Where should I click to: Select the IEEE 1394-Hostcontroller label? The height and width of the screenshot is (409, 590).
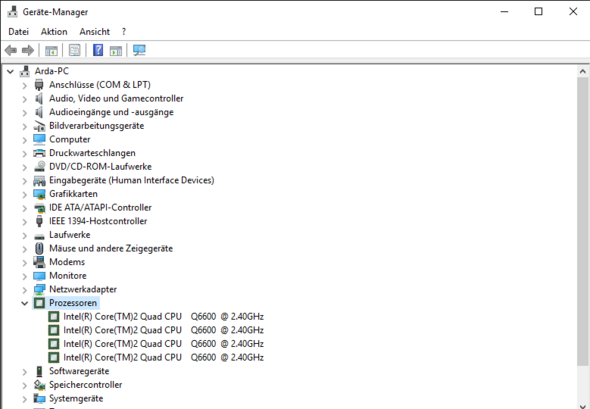pos(98,221)
